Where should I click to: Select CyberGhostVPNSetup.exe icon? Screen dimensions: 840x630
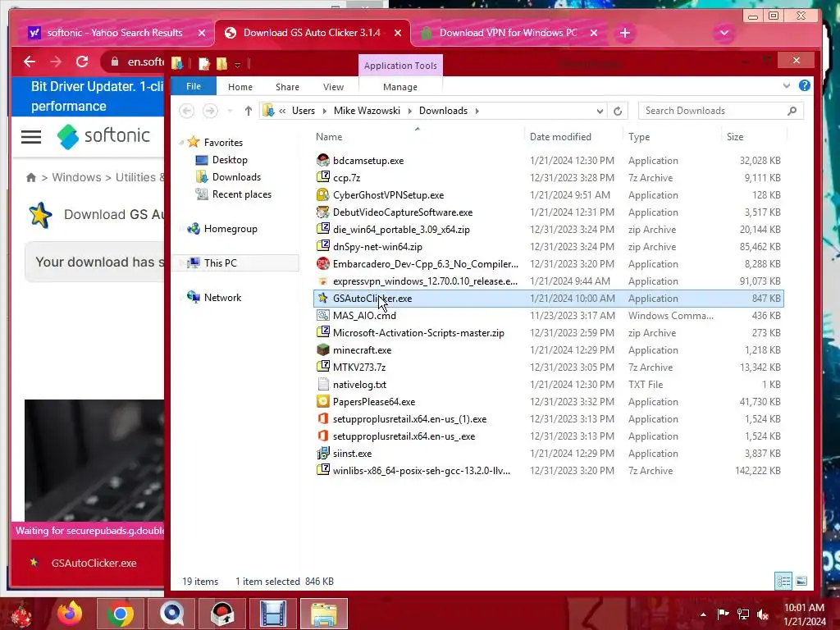(x=322, y=194)
